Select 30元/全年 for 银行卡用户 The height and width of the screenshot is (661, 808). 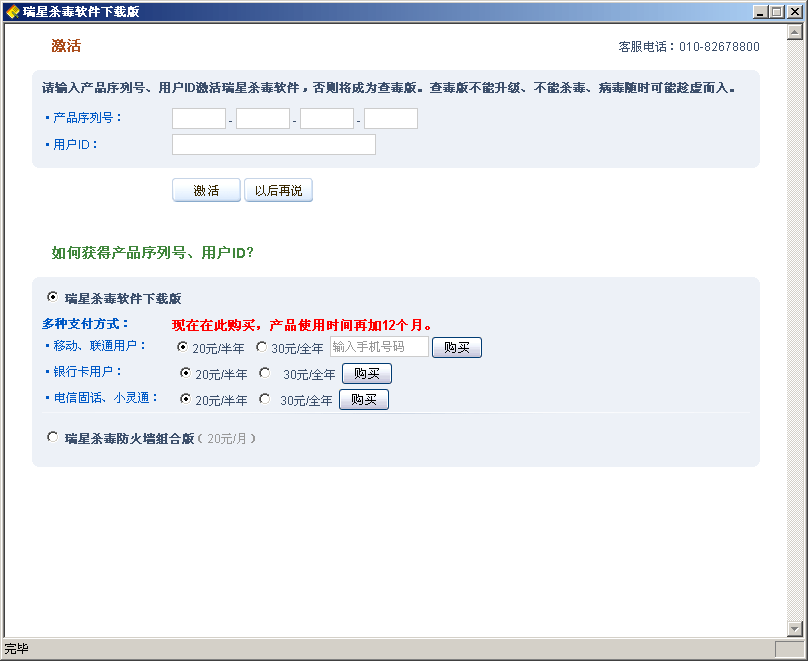click(x=264, y=372)
